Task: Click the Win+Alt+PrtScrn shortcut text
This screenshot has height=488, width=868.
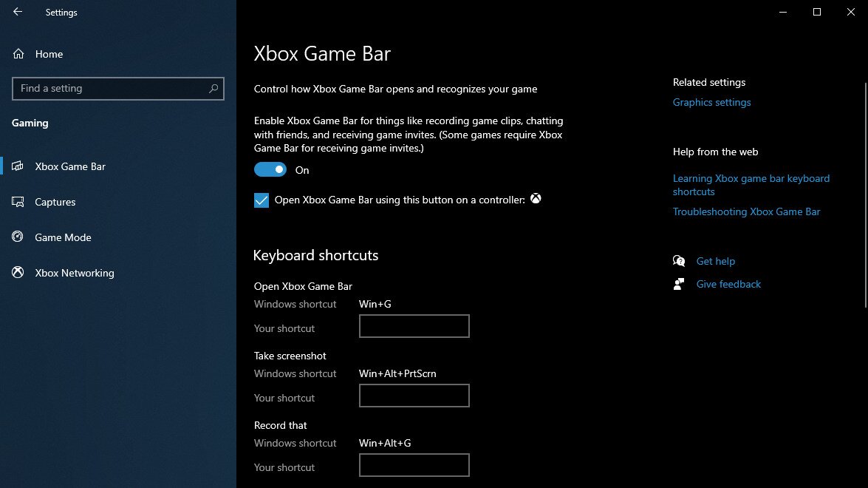Action: coord(397,374)
